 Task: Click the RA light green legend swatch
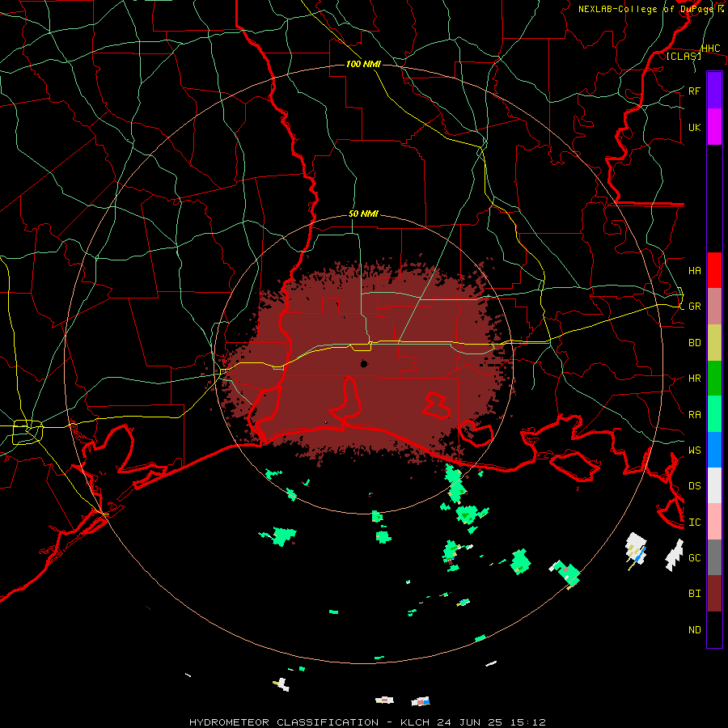click(x=714, y=414)
